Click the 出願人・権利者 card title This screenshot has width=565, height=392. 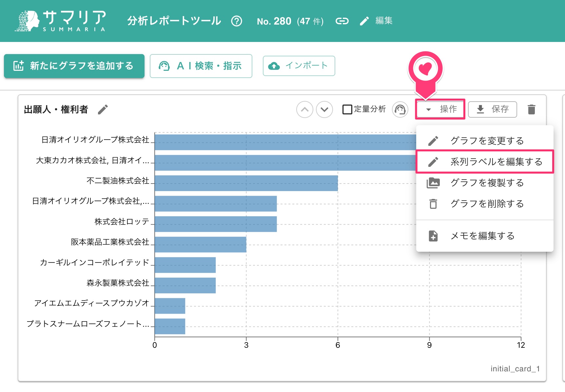56,109
